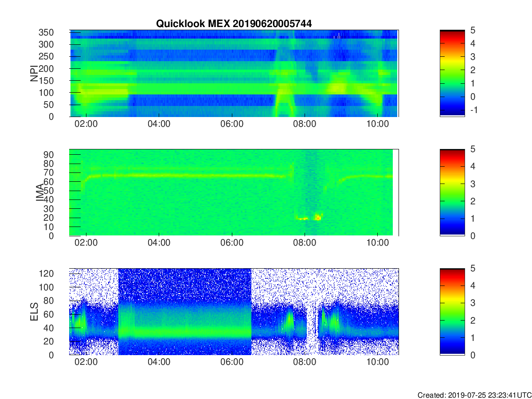
Task: Click the 04:00 label under NPI plot
Action: pos(159,124)
